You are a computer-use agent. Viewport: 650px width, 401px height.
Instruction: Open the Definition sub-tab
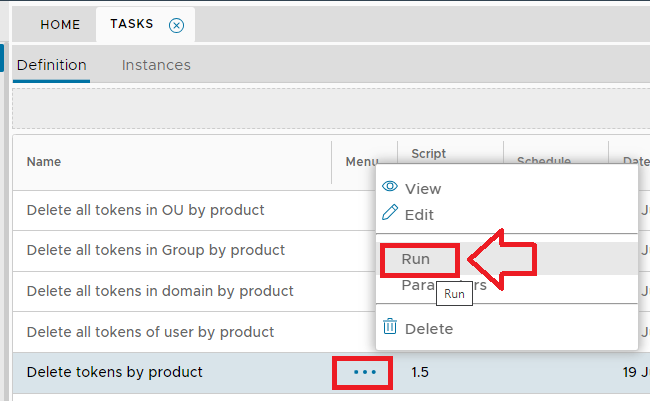coord(52,65)
